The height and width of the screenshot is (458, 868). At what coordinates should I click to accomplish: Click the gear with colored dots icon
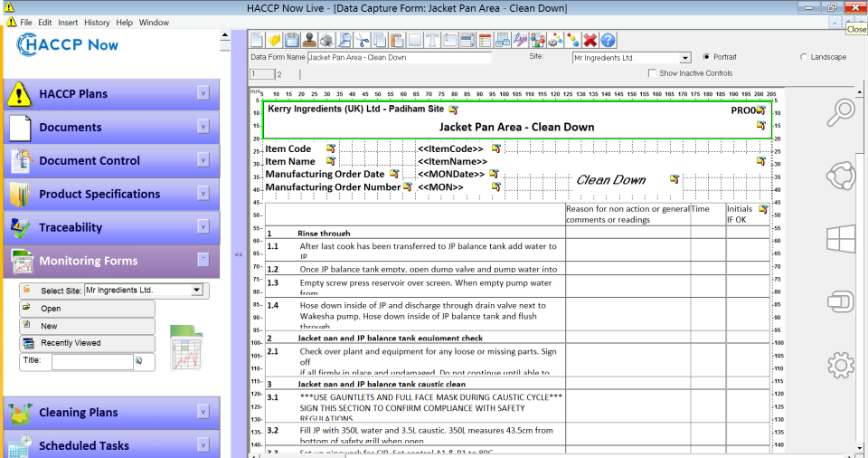click(x=555, y=40)
